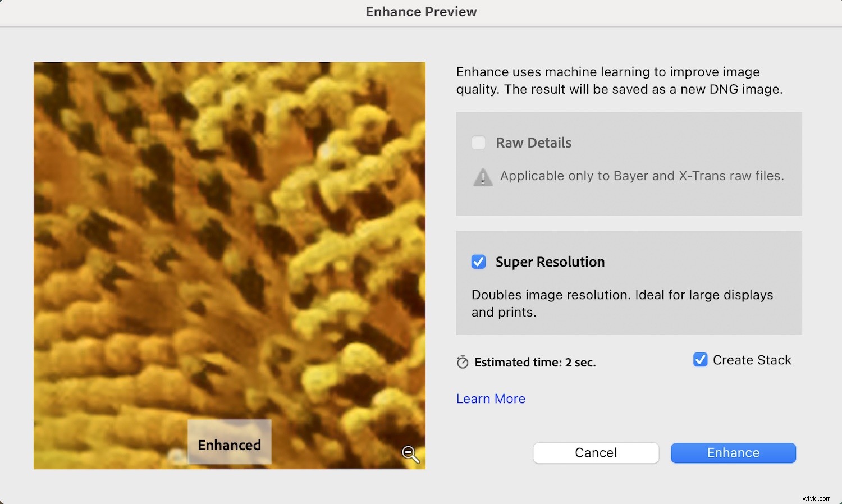The image size is (842, 504).
Task: Click the 'Estimated time: 2 sec.' text
Action: 535,362
